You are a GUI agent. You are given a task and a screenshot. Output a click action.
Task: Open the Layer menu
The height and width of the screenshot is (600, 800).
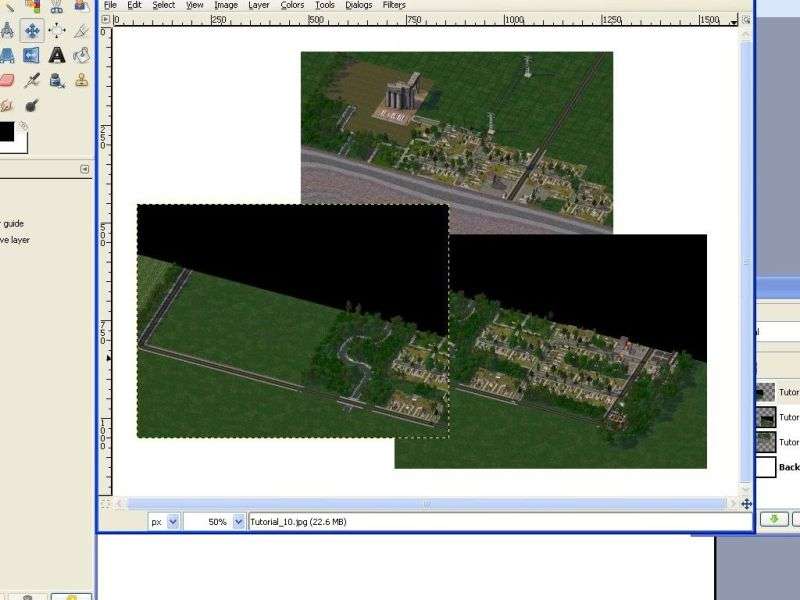pyautogui.click(x=258, y=5)
